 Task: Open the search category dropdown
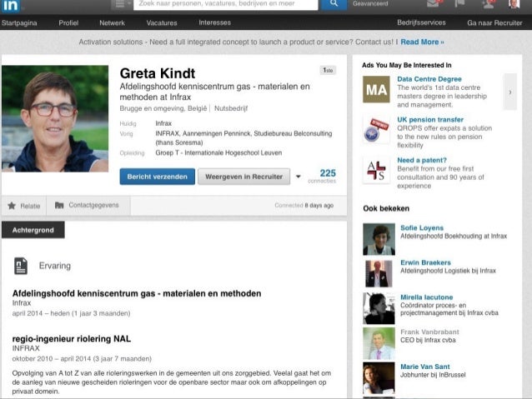point(122,4)
